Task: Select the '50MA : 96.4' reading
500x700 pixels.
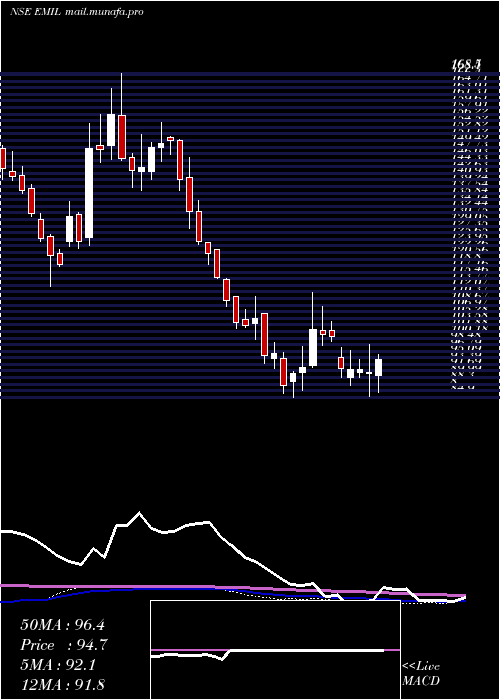Action: pos(62,625)
